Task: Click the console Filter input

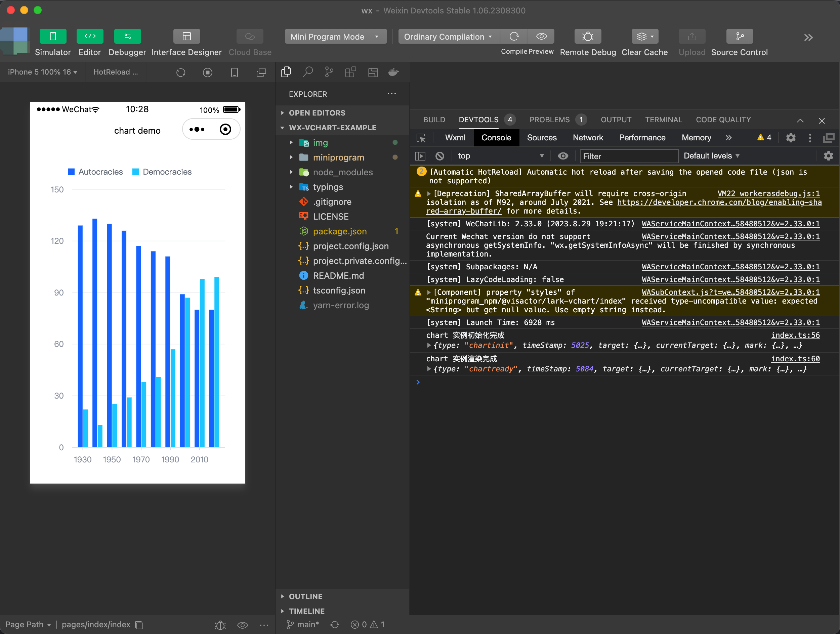Action: click(x=629, y=156)
